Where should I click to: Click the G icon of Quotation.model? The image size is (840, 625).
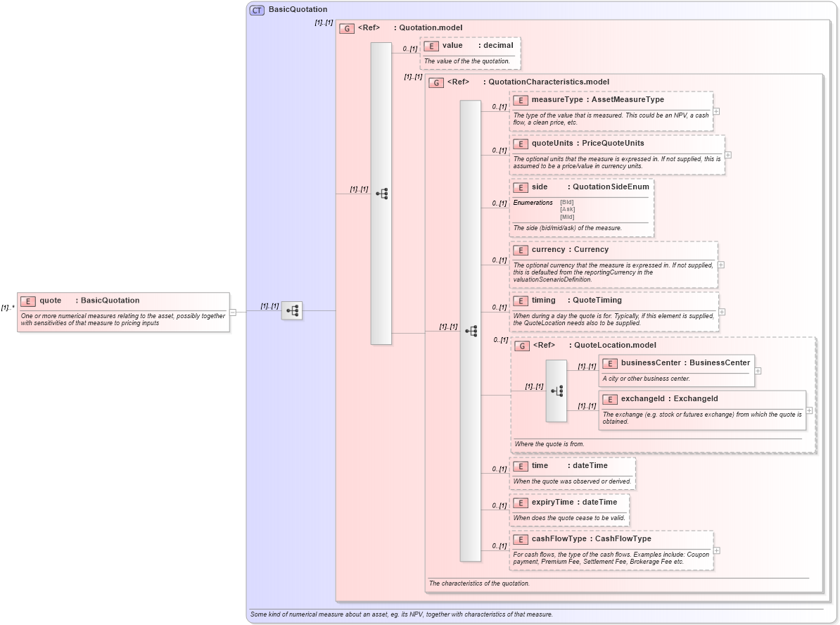tap(347, 28)
